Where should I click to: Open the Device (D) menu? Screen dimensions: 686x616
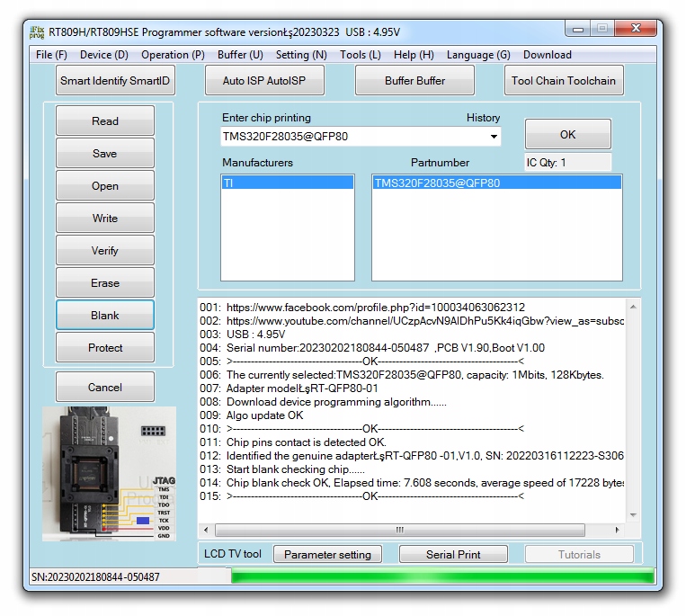point(103,55)
